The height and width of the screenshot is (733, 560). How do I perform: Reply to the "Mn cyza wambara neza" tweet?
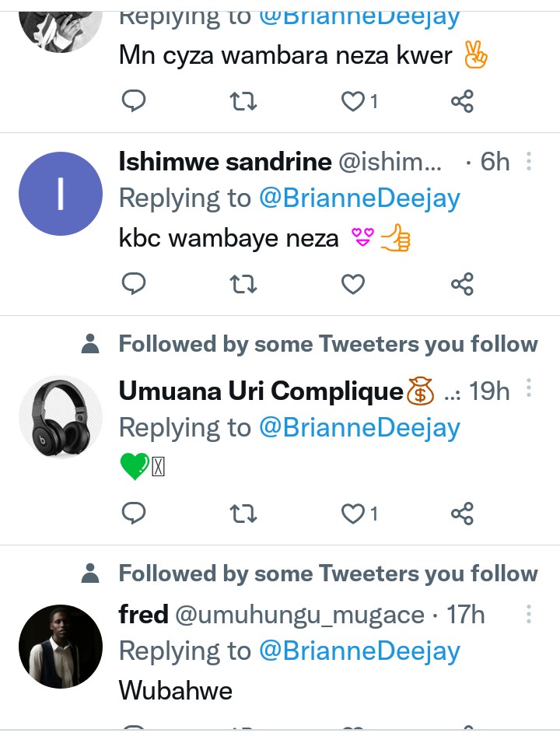[135, 101]
